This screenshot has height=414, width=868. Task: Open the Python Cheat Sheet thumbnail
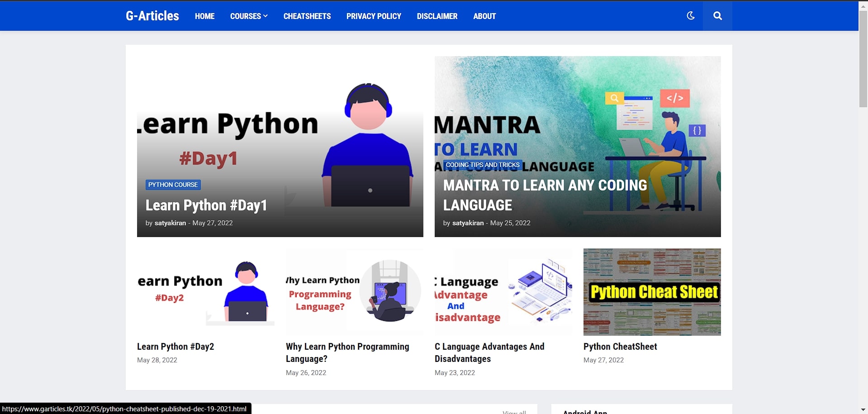click(652, 292)
